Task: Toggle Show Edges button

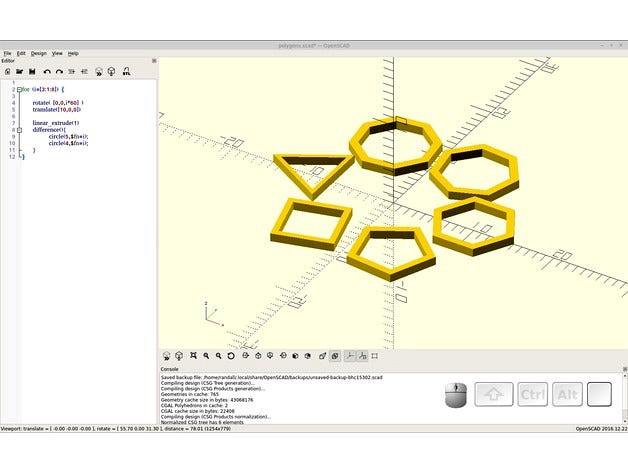Action: coord(374,356)
